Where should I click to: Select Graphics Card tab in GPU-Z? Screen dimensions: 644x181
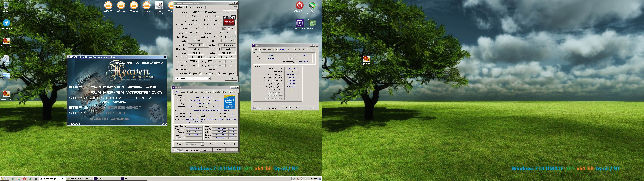[x=181, y=7]
